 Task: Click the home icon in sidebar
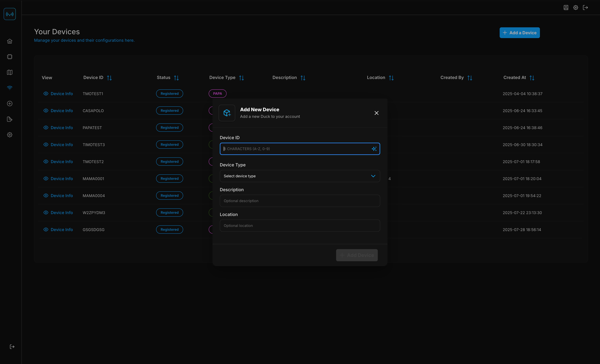click(10, 41)
